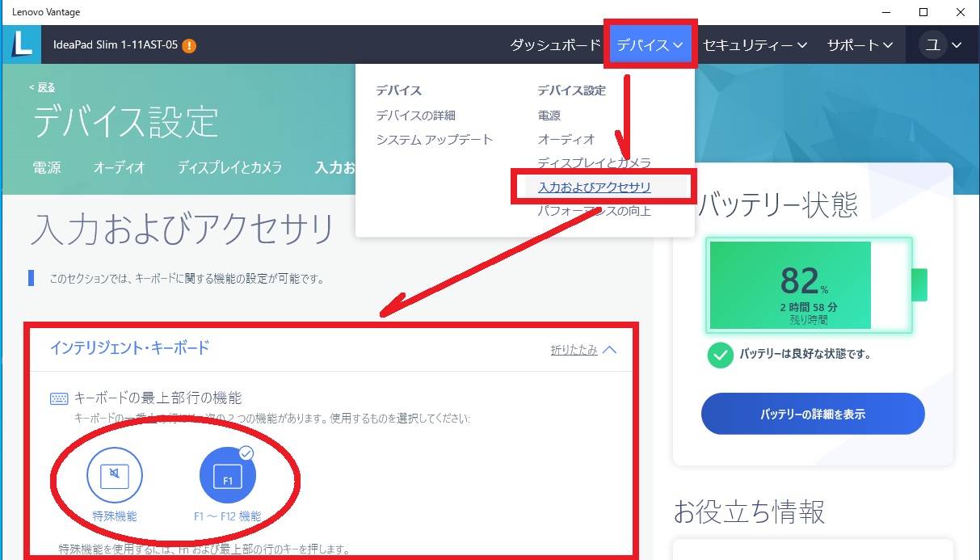Click the バッテリーの詳細を表示 button
The width and height of the screenshot is (980, 560).
(x=812, y=413)
